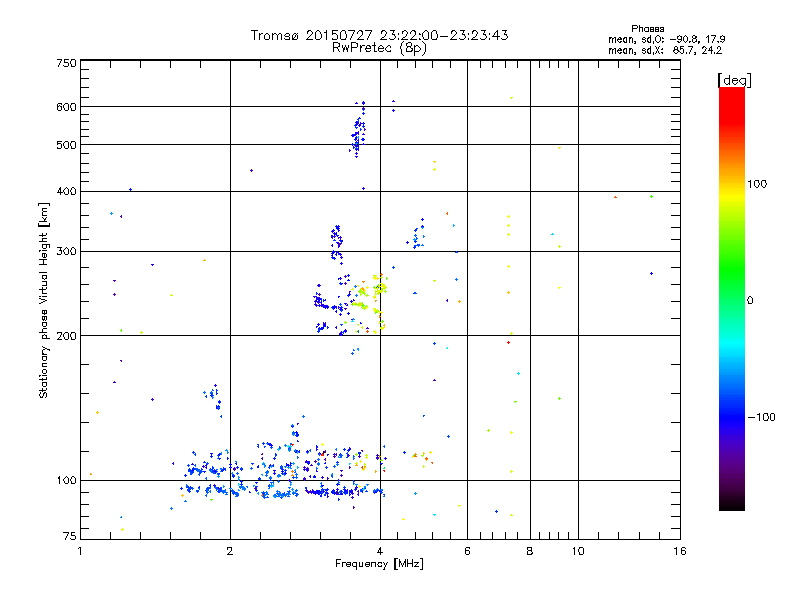Click the y-axis tick label '600'
Screen dimensions: 800x600
click(66, 107)
